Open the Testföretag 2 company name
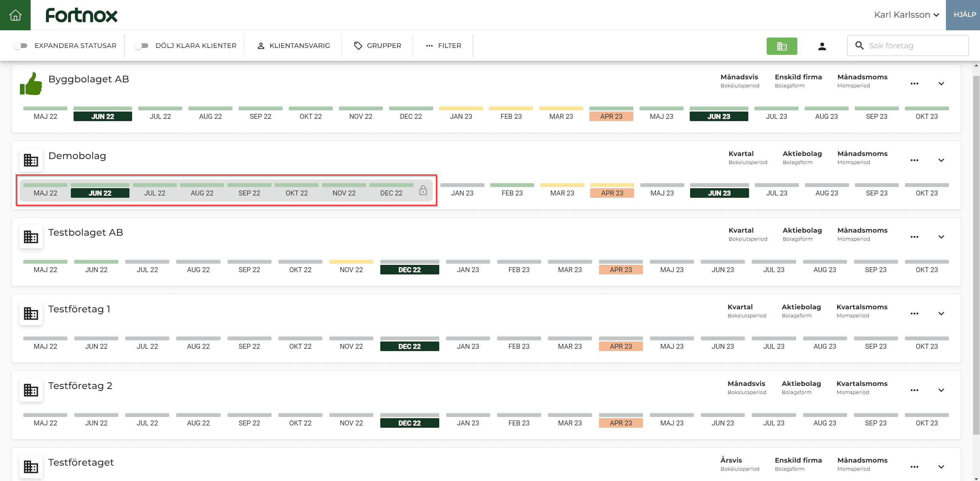The height and width of the screenshot is (481, 980). coord(80,386)
